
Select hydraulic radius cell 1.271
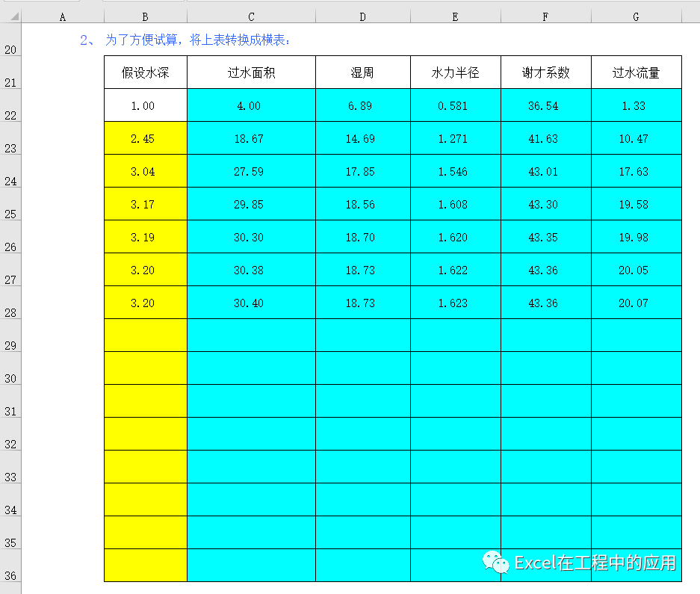point(456,138)
